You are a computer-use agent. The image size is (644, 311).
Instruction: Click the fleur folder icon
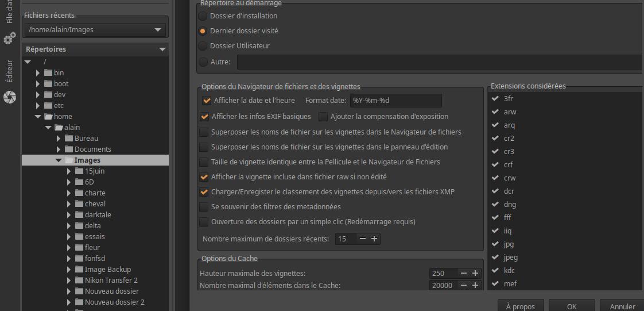(x=79, y=247)
